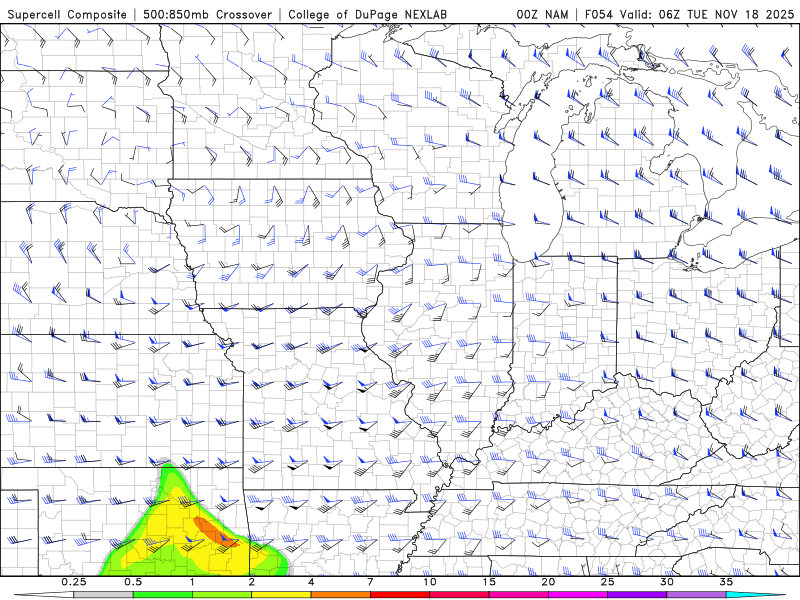Click the '4' legend label
Image resolution: width=800 pixels, height=600 pixels.
[x=311, y=582]
